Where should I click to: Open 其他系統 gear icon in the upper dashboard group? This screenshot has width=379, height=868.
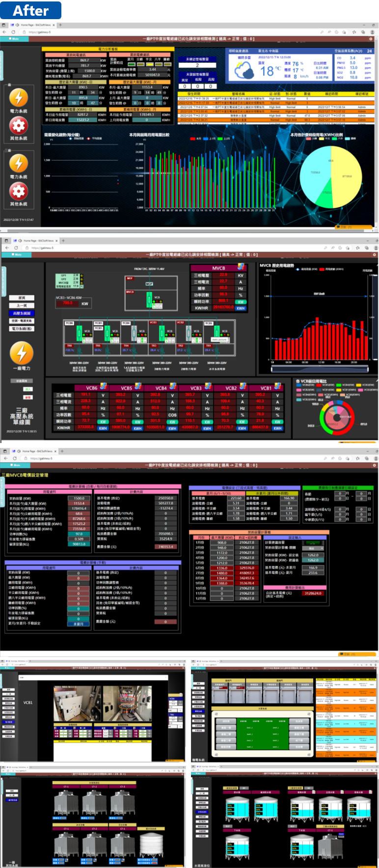[x=18, y=126]
